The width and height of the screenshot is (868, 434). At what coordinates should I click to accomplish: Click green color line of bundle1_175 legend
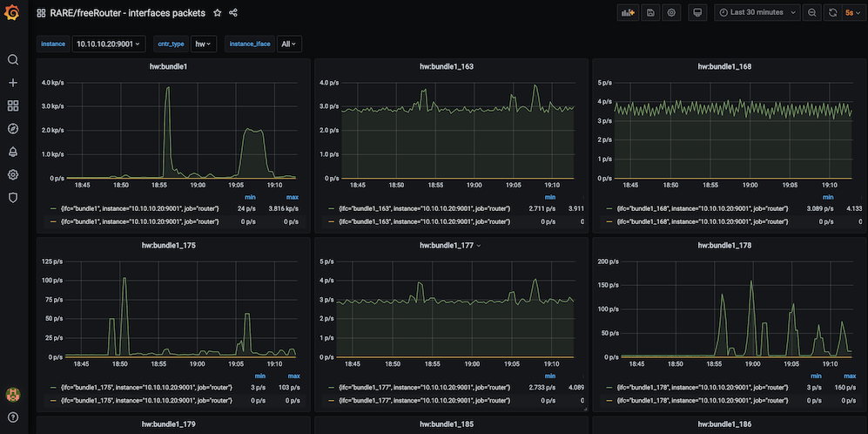tap(53, 388)
